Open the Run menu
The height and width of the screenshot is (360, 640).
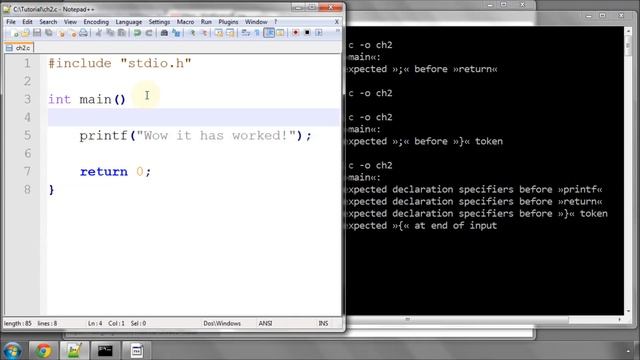click(x=206, y=22)
